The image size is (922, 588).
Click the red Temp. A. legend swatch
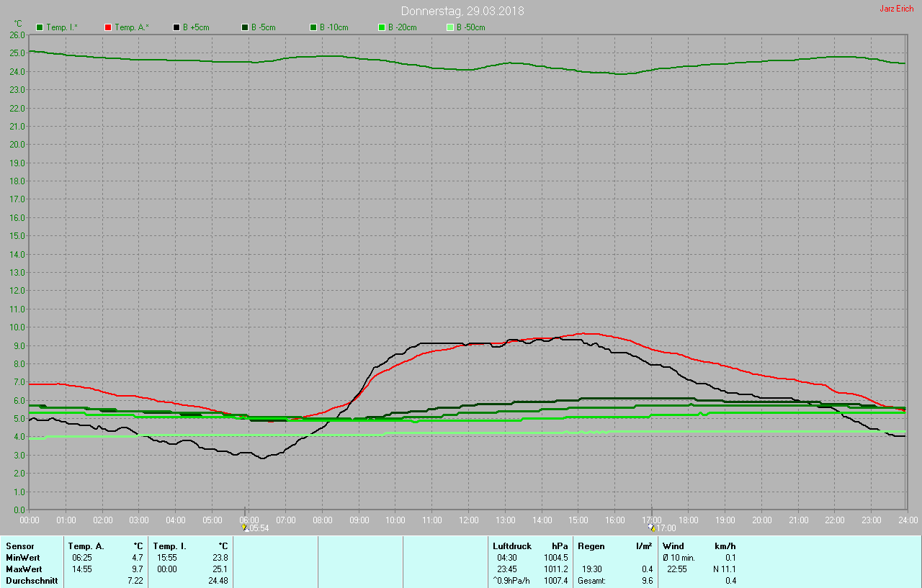click(108, 27)
